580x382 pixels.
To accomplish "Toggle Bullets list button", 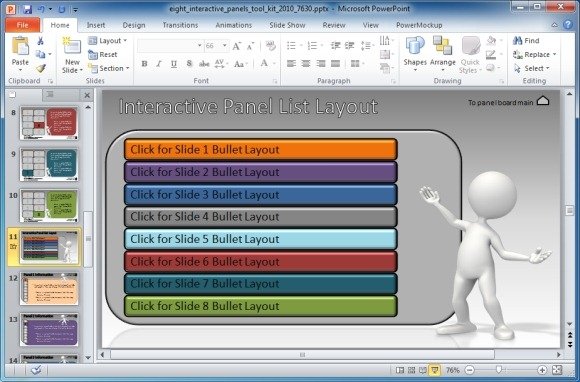I will (291, 46).
